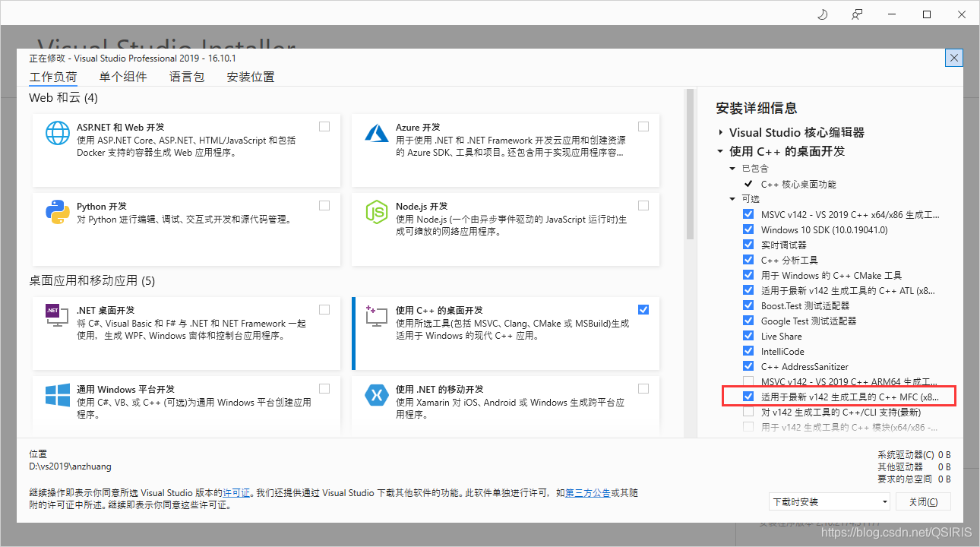
Task: Click the Universal Windows Platform logo icon
Action: (x=58, y=395)
